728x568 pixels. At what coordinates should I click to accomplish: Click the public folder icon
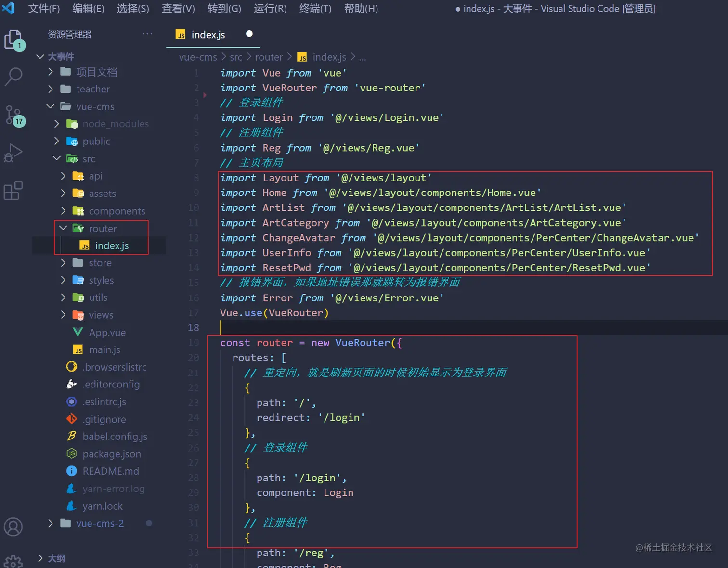72,141
